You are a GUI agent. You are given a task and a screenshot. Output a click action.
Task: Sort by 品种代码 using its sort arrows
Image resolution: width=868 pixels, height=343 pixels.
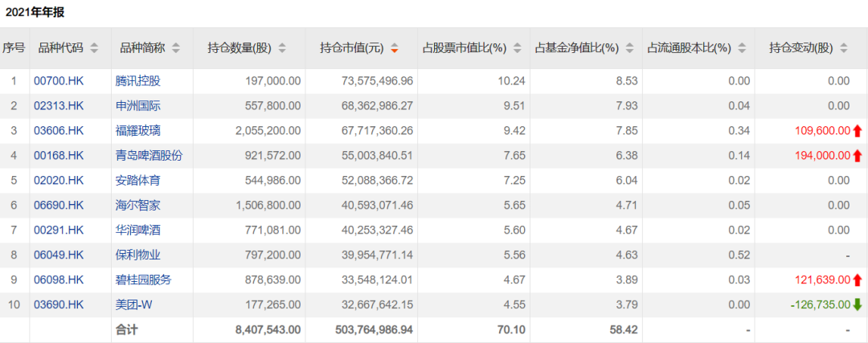pyautogui.click(x=94, y=48)
